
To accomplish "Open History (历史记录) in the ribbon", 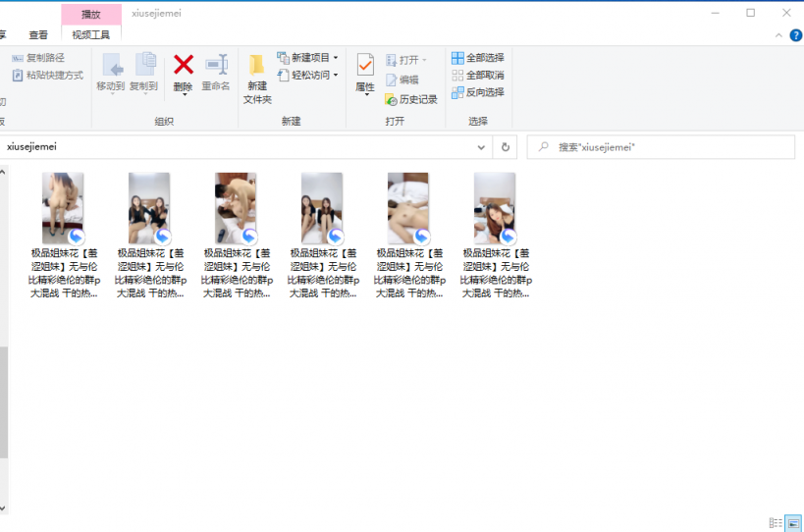I will tap(411, 99).
